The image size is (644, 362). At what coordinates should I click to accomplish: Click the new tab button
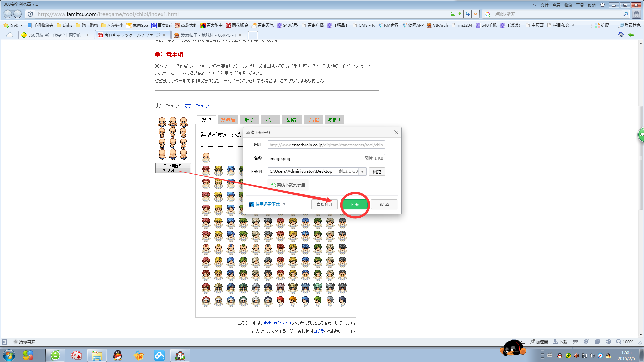click(253, 35)
